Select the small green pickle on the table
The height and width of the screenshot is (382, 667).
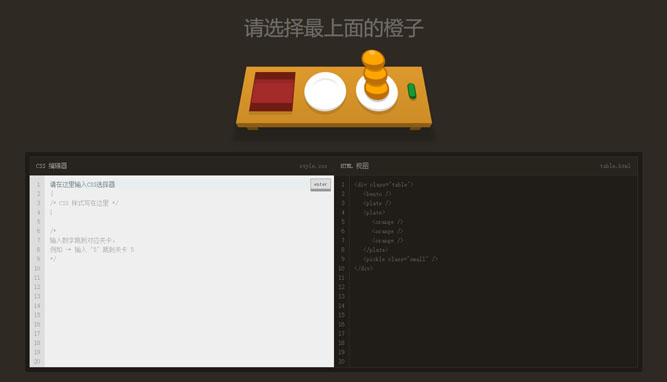(411, 91)
